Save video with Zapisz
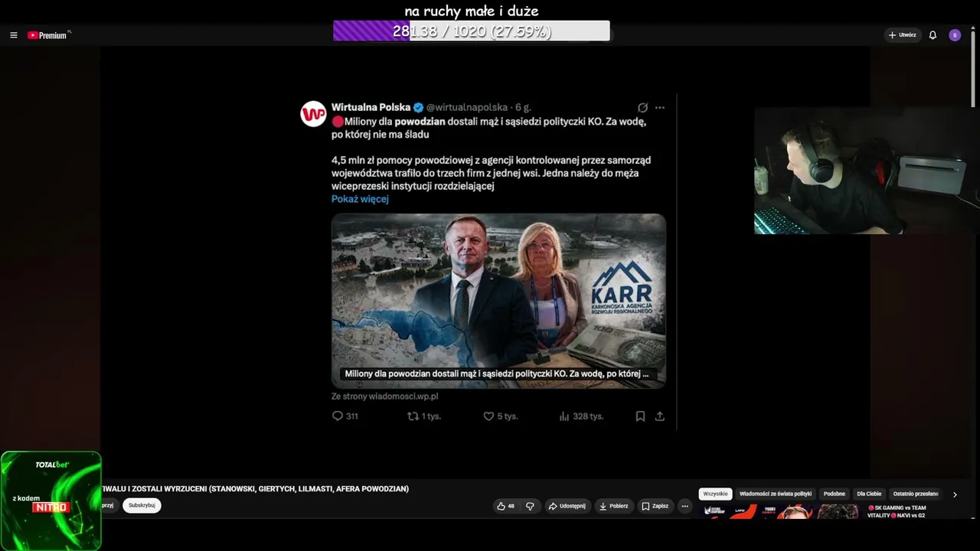The height and width of the screenshot is (551, 980). coord(655,506)
